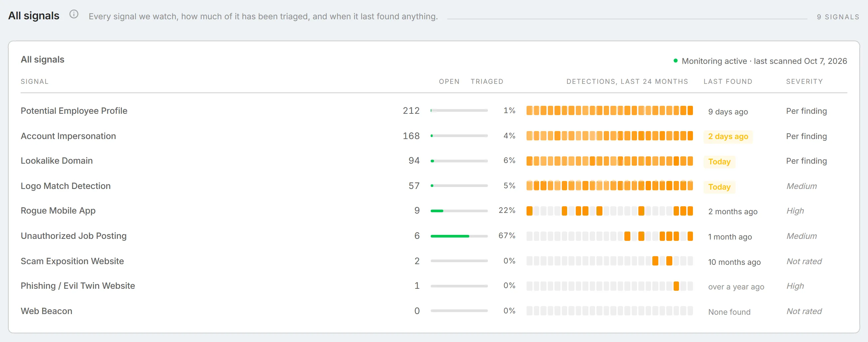Click 'over a year ago' last found value
The height and width of the screenshot is (342, 868).
pos(736,287)
